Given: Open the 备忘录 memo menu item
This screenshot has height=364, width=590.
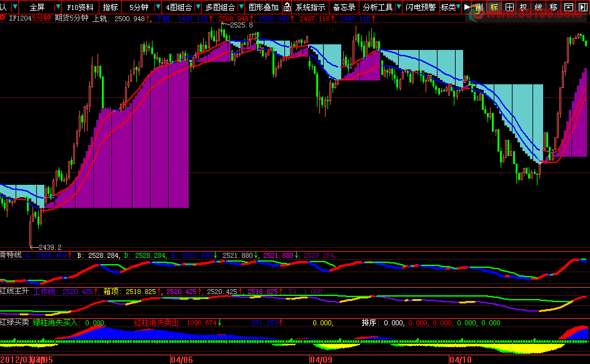Looking at the screenshot, I should (344, 7).
